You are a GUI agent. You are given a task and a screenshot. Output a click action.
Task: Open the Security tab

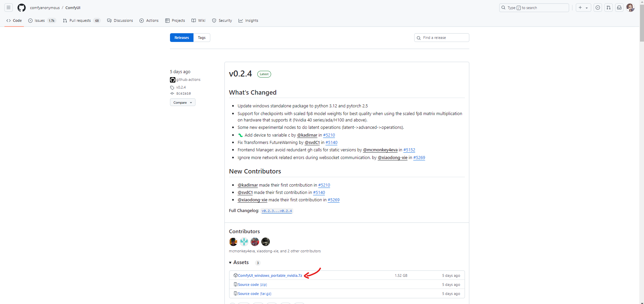(222, 20)
